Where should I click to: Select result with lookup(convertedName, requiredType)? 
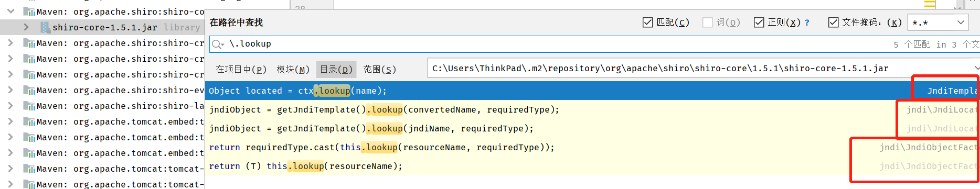coord(592,109)
